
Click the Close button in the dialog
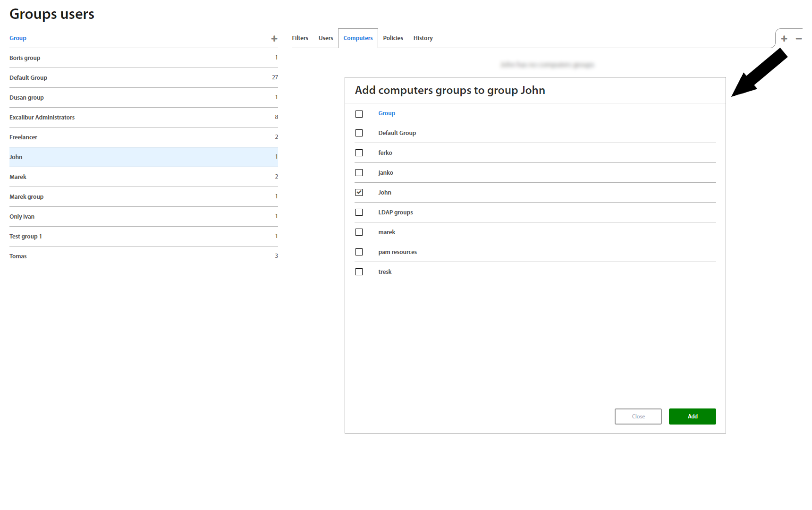(x=638, y=416)
